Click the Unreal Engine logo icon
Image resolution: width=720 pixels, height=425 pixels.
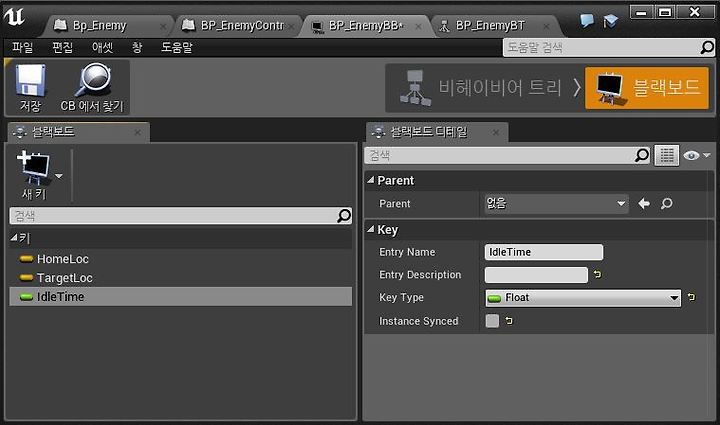tap(14, 17)
